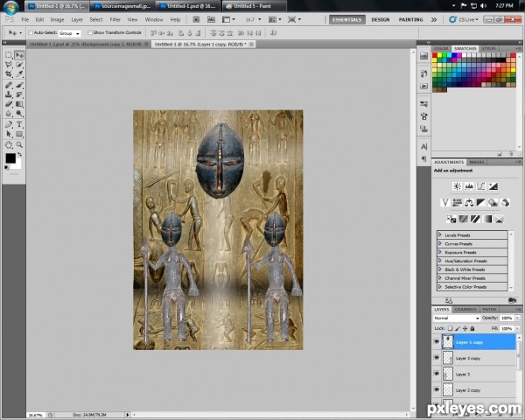The width and height of the screenshot is (525, 420).
Task: Switch to the Design workspace
Action: (x=381, y=19)
